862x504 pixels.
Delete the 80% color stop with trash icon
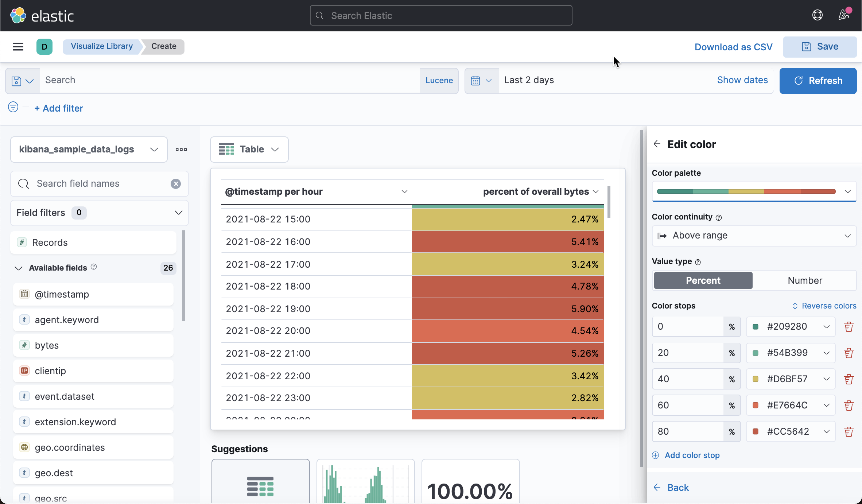pos(849,431)
